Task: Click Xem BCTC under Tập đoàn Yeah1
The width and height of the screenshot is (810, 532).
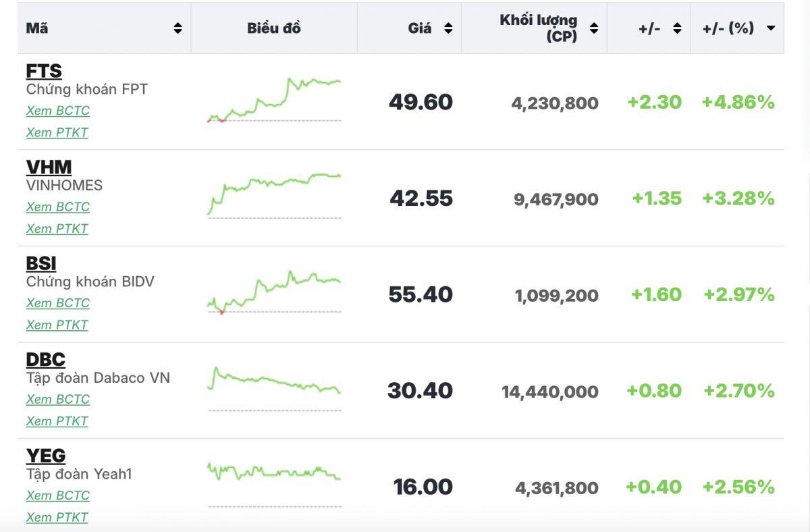Action: tap(57, 496)
